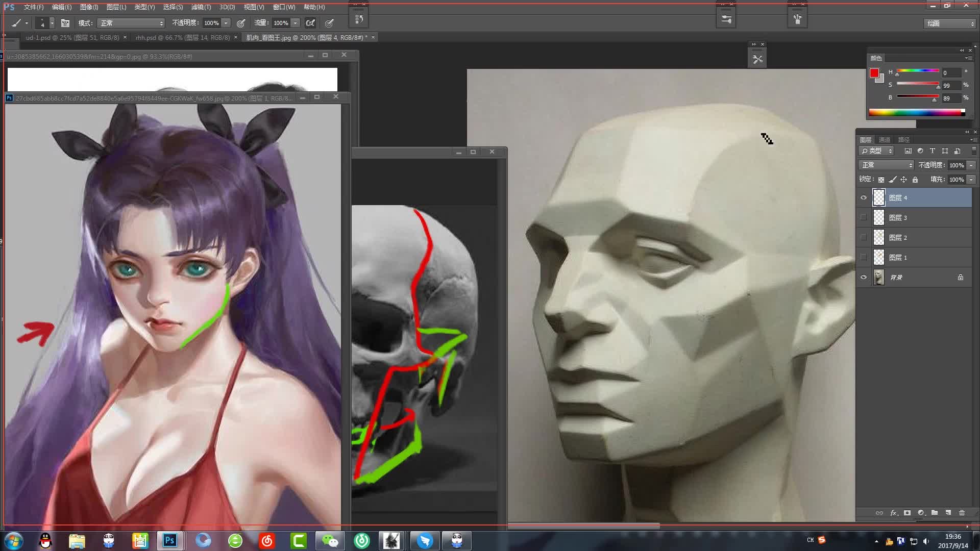Create a new group folder icon

(x=935, y=513)
